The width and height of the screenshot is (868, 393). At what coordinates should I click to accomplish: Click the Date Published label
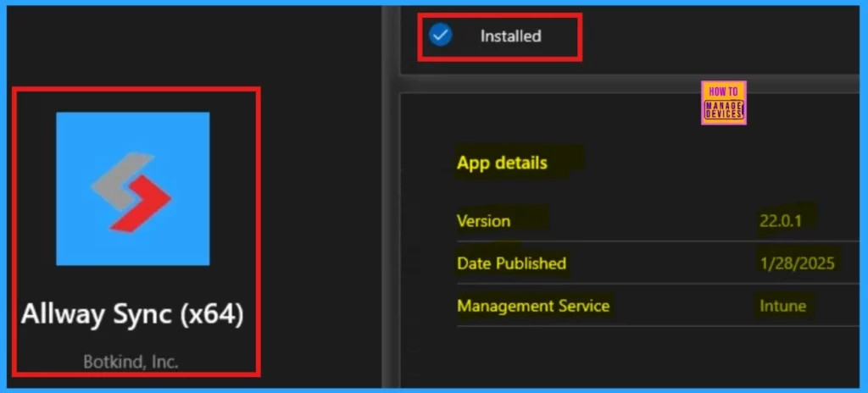(511, 263)
